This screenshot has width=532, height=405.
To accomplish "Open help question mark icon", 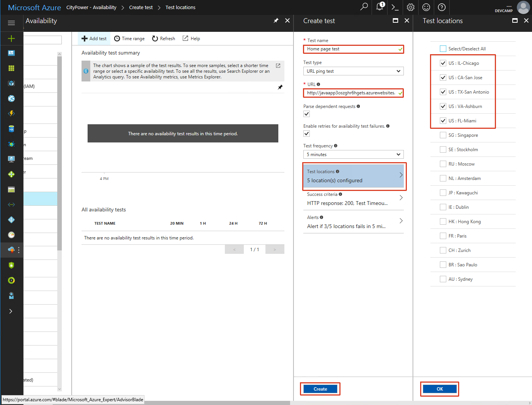I will (442, 7).
